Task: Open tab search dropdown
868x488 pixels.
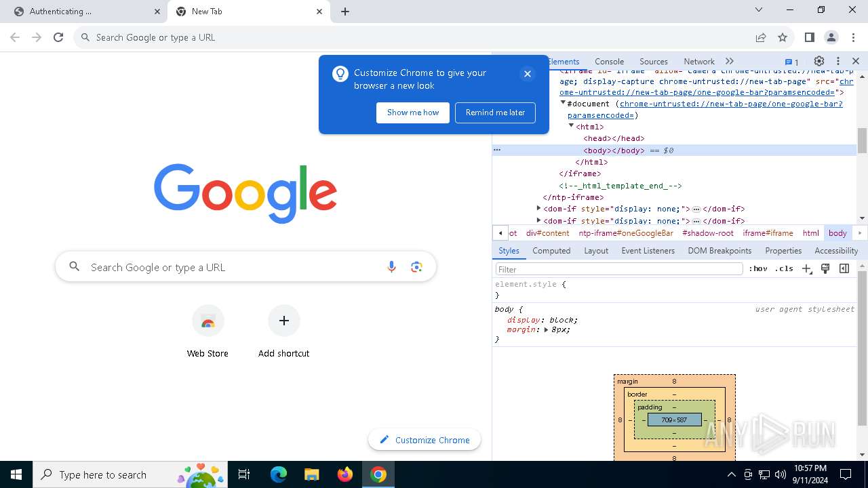Action: pyautogui.click(x=759, y=9)
